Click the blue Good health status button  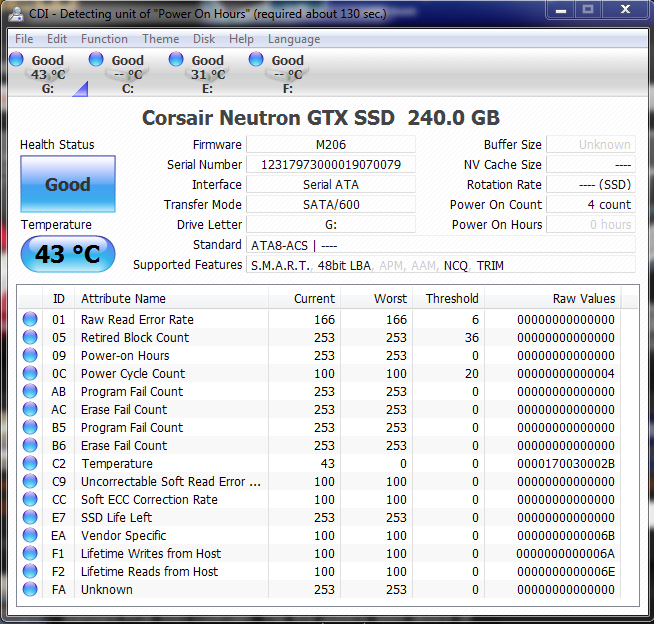pos(68,185)
